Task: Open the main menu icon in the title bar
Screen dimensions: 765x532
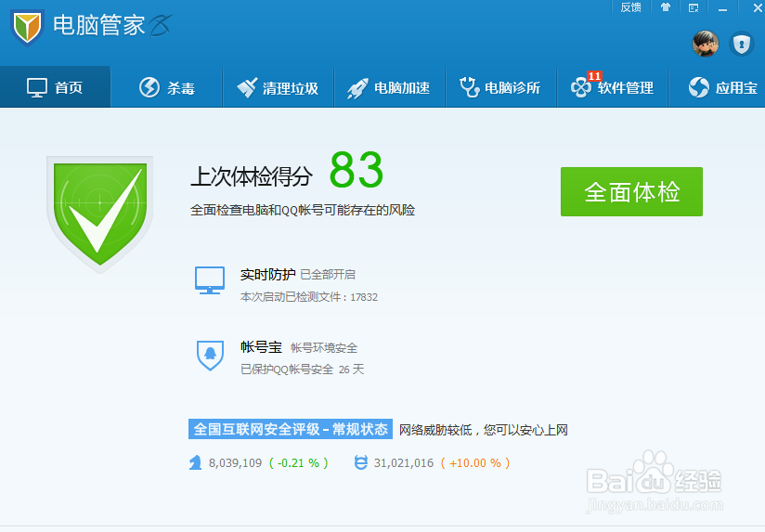Action: pyautogui.click(x=694, y=7)
